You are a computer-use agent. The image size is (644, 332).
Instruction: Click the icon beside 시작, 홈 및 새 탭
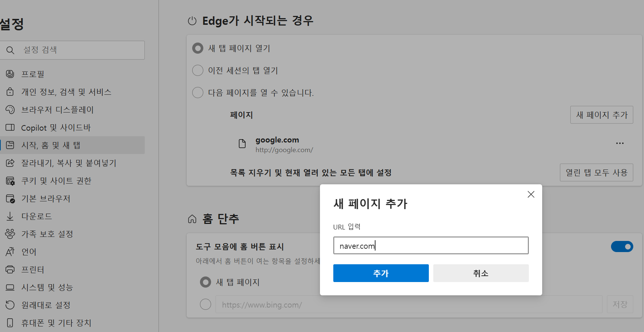(x=10, y=145)
